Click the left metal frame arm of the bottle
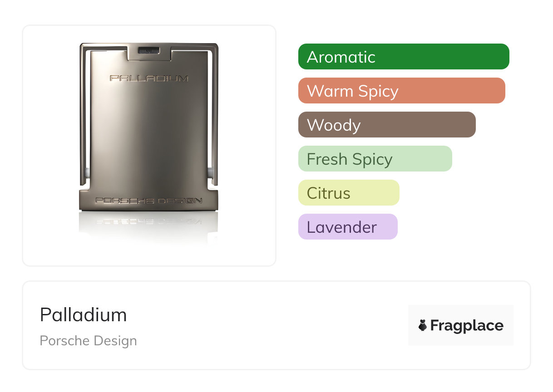The width and height of the screenshot is (553, 392). coord(84,113)
